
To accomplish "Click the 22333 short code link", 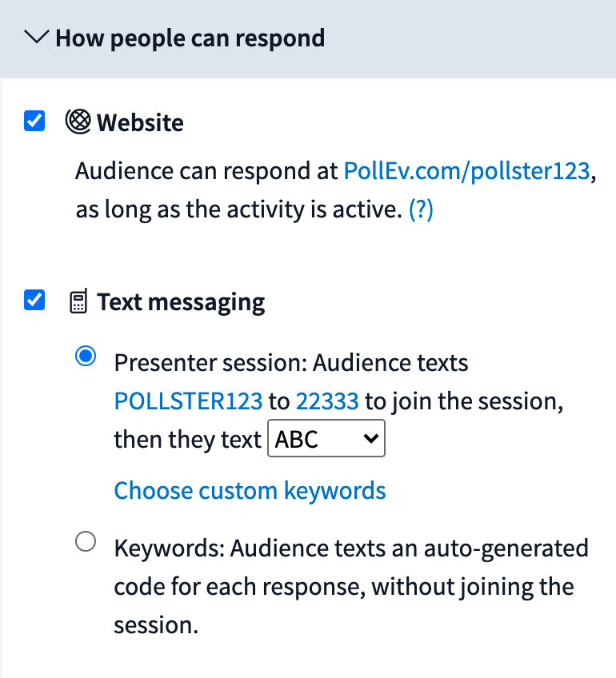I will tap(327, 401).
